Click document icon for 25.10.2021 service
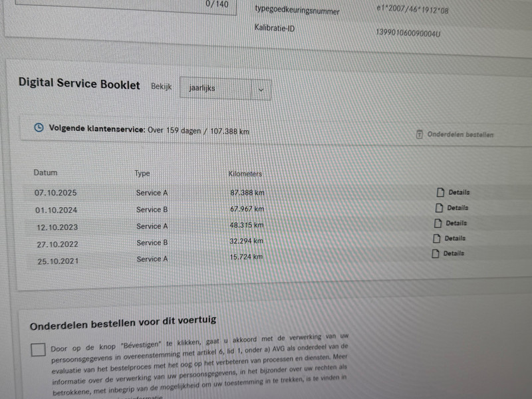Image resolution: width=532 pixels, height=399 pixels. tap(435, 253)
